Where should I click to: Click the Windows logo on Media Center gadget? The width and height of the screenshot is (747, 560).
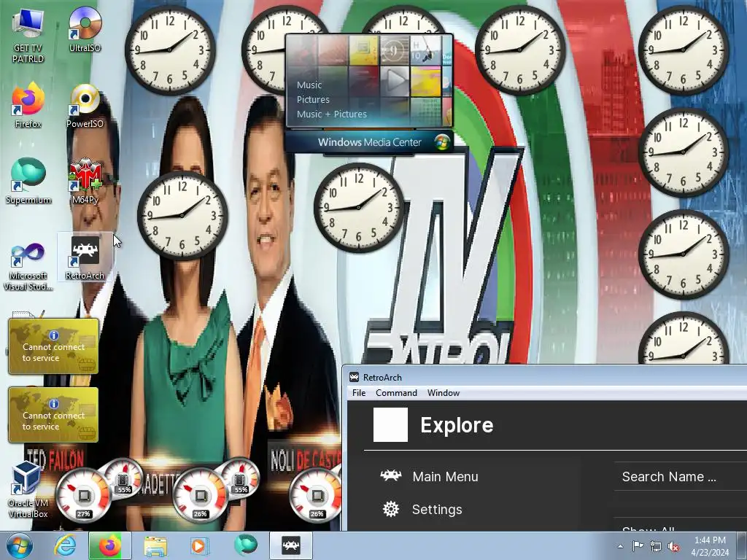click(x=442, y=142)
